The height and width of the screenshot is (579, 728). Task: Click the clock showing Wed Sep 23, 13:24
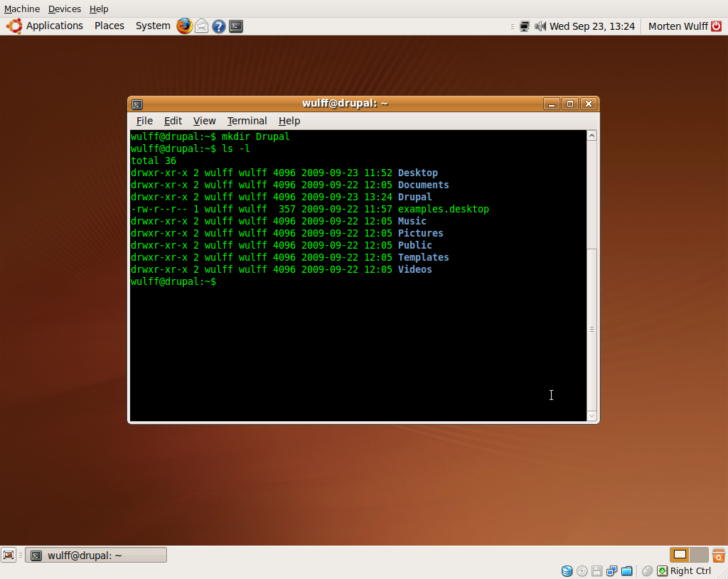click(592, 26)
